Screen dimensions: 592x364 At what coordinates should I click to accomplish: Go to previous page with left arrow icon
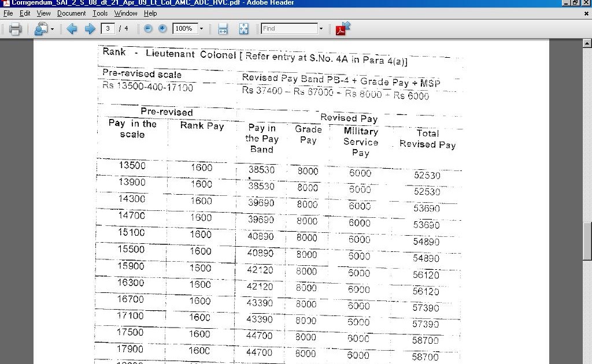point(71,28)
